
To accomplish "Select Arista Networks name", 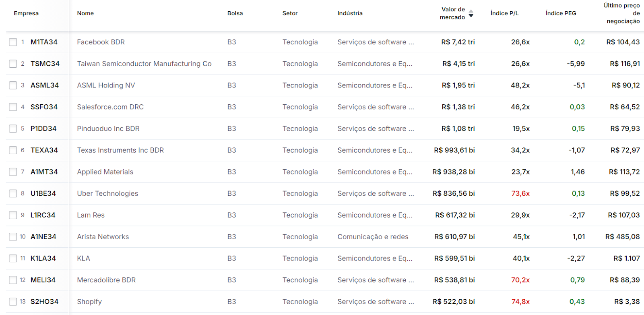I will click(x=103, y=236).
